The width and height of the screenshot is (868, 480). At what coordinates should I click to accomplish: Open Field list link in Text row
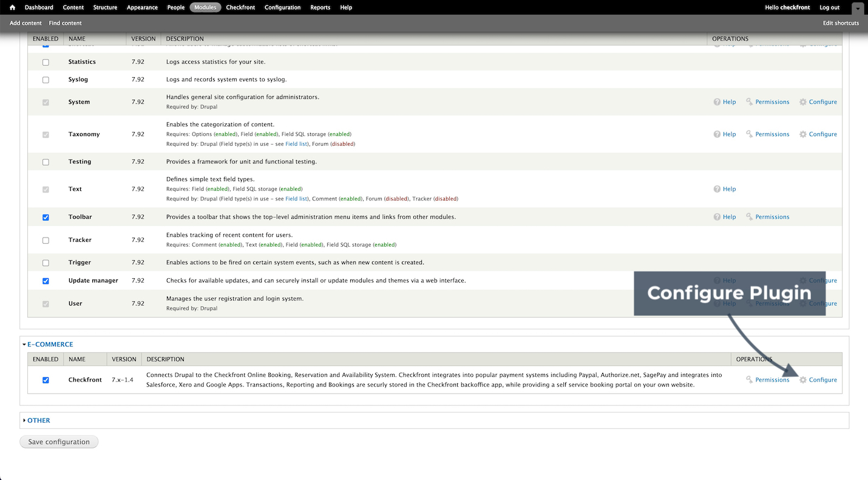(296, 199)
